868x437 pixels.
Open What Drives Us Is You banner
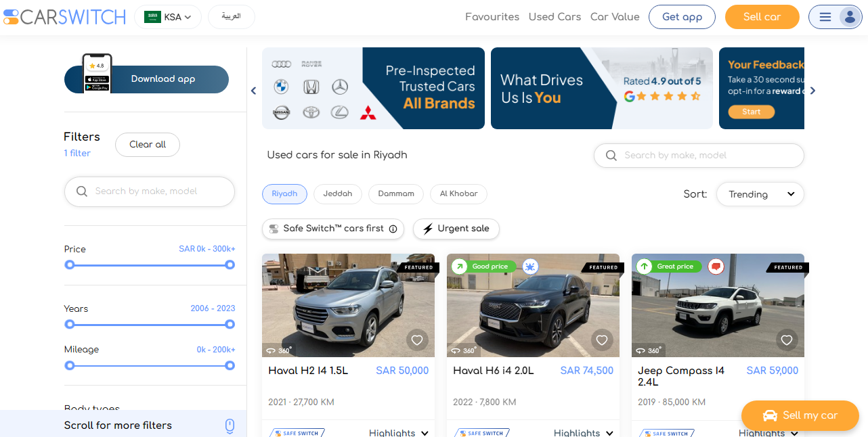[x=602, y=88]
